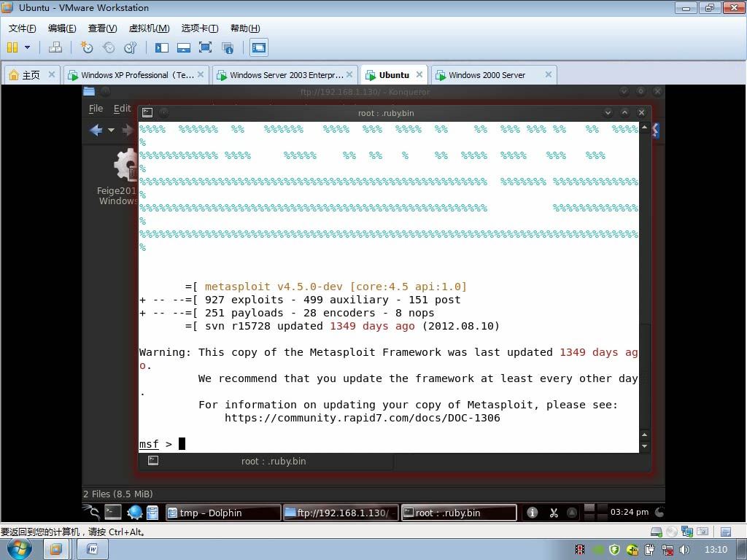The height and width of the screenshot is (560, 747).
Task: Take a snapshot with the clock-star icon
Action: [x=87, y=47]
